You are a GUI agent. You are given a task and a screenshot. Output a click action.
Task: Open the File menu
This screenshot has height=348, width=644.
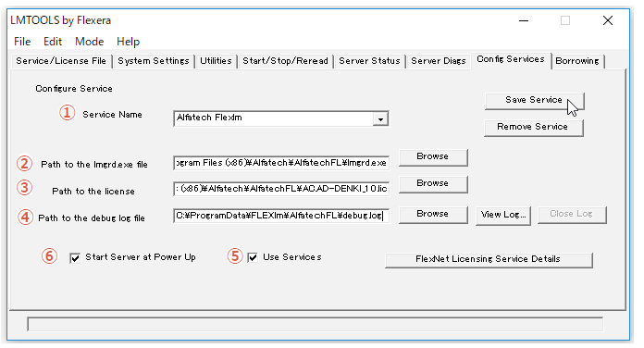point(22,42)
